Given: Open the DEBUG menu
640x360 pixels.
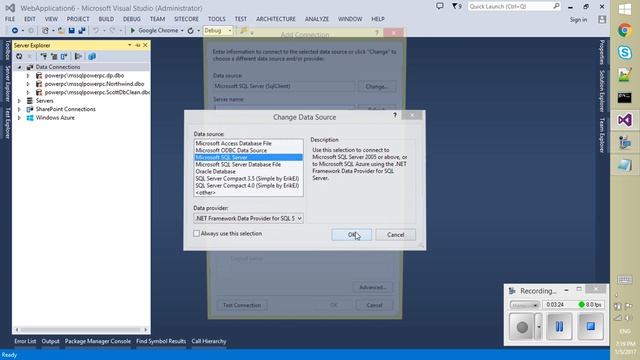Looking at the screenshot, I should [x=131, y=19].
